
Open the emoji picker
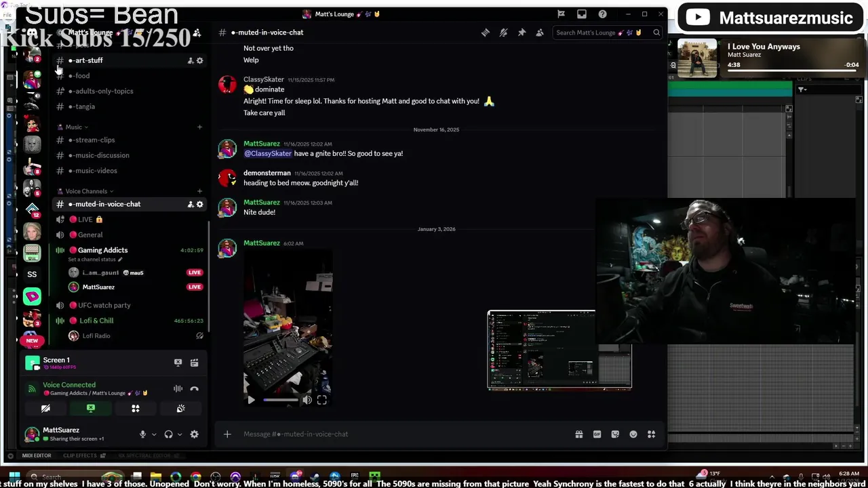click(633, 434)
